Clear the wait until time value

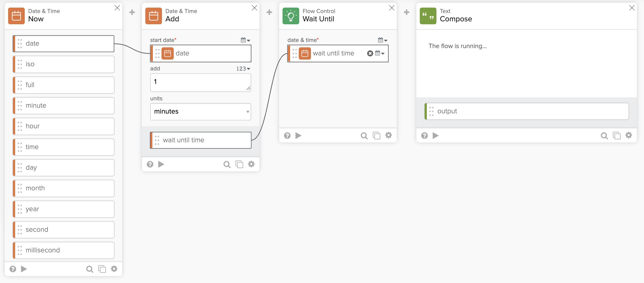370,53
